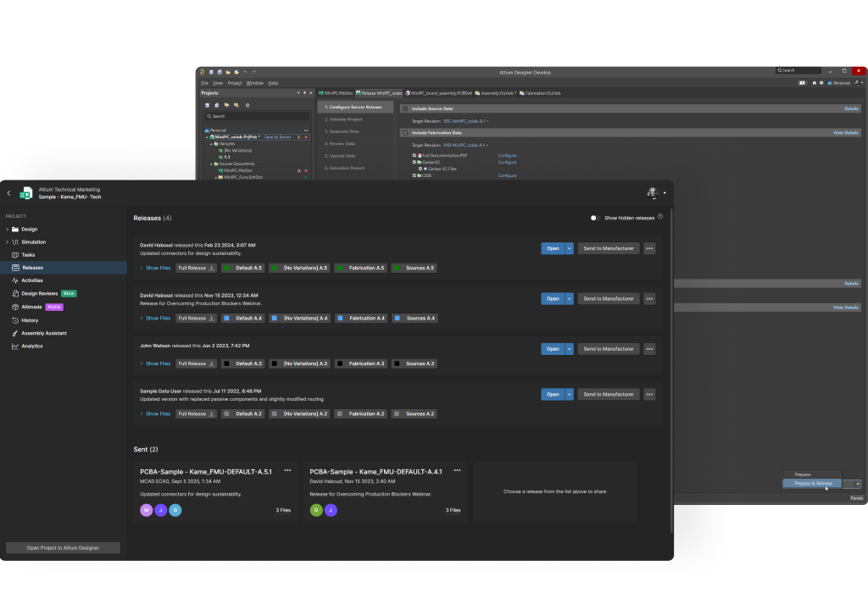
Task: Click Send to Manufacturer for the Jul 11 2022 release
Action: click(608, 394)
